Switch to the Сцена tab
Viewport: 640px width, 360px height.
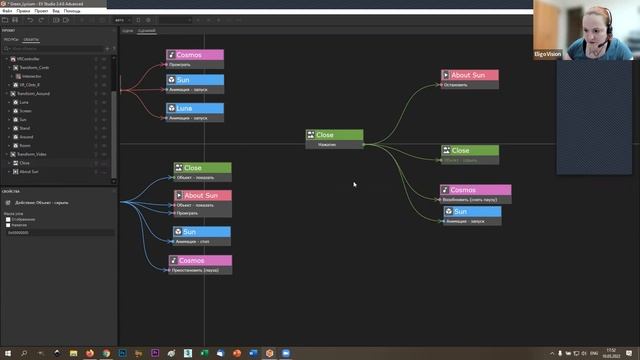tap(128, 31)
